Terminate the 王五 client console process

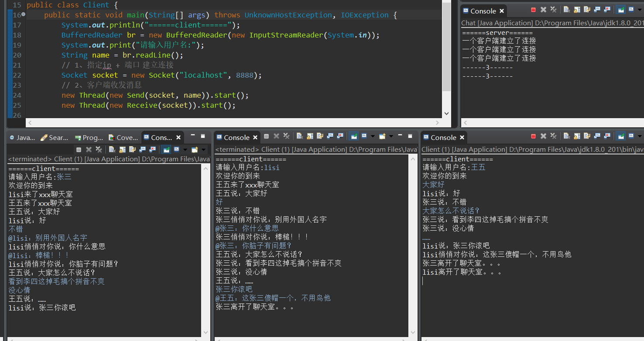[533, 136]
